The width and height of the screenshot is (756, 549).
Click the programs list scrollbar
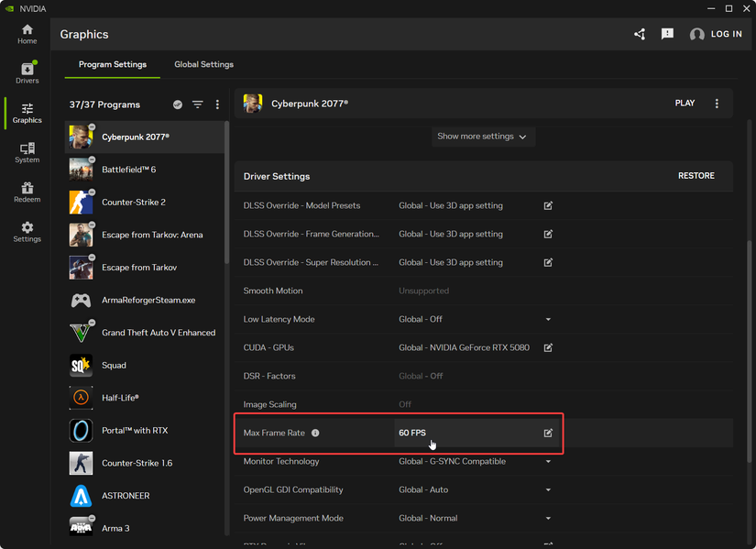(226, 193)
